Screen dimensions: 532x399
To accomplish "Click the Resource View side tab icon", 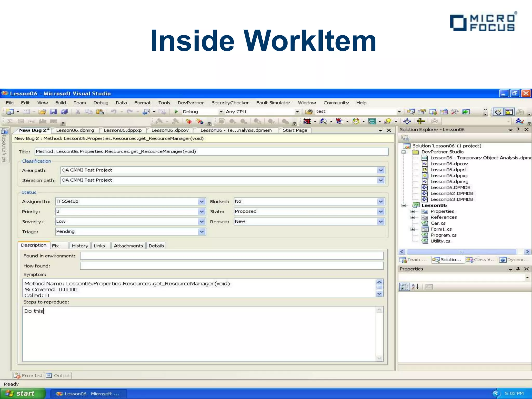I will 5,131.
